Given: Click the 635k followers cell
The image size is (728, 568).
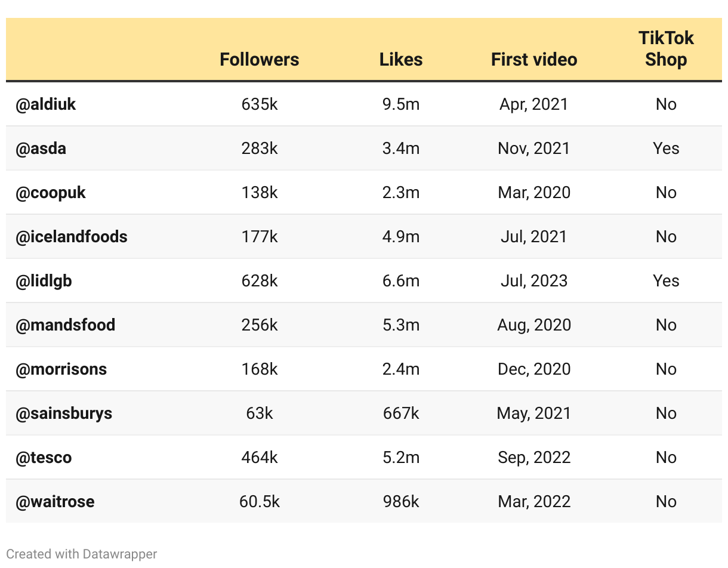Looking at the screenshot, I should [x=260, y=104].
